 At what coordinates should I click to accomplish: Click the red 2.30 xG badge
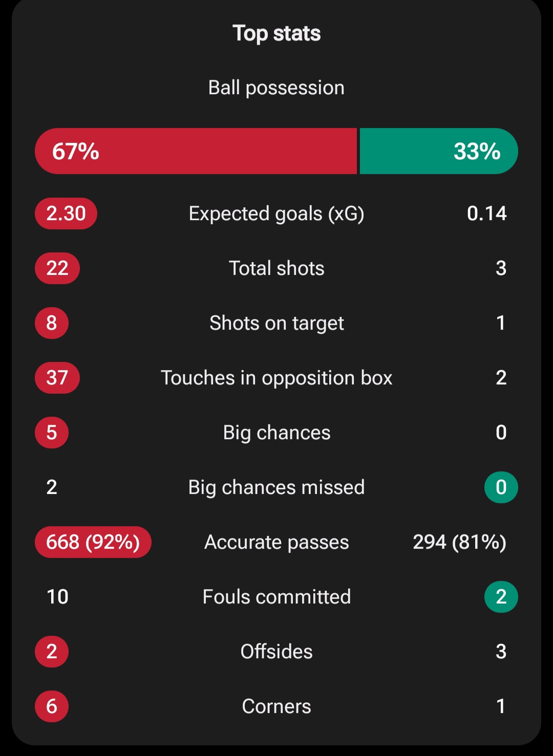click(x=66, y=213)
